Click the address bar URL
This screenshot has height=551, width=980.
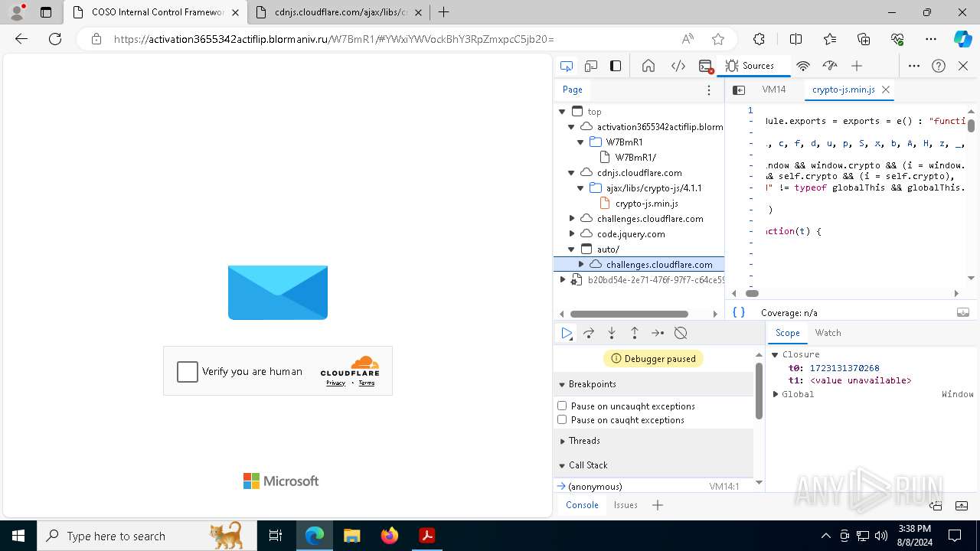point(334,39)
